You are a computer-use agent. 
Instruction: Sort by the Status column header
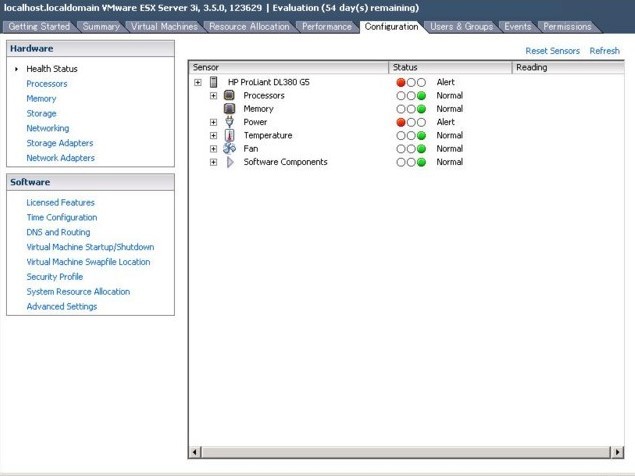(450, 68)
